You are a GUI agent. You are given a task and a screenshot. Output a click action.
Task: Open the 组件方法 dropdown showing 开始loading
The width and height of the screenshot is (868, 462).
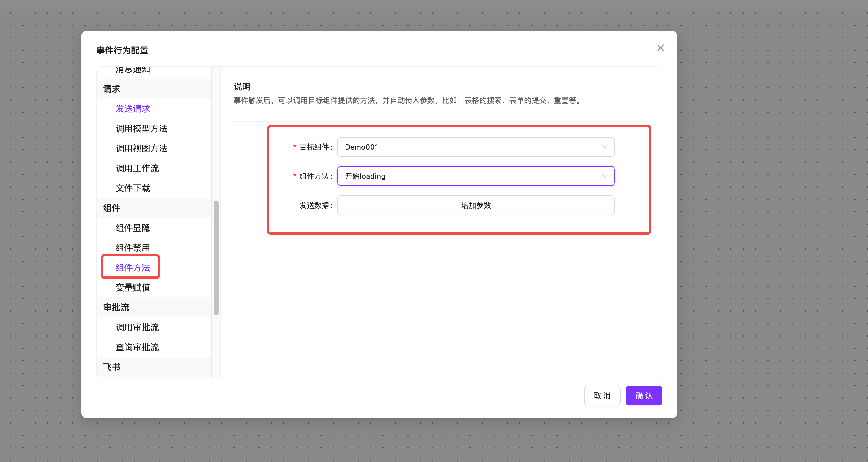coord(476,176)
